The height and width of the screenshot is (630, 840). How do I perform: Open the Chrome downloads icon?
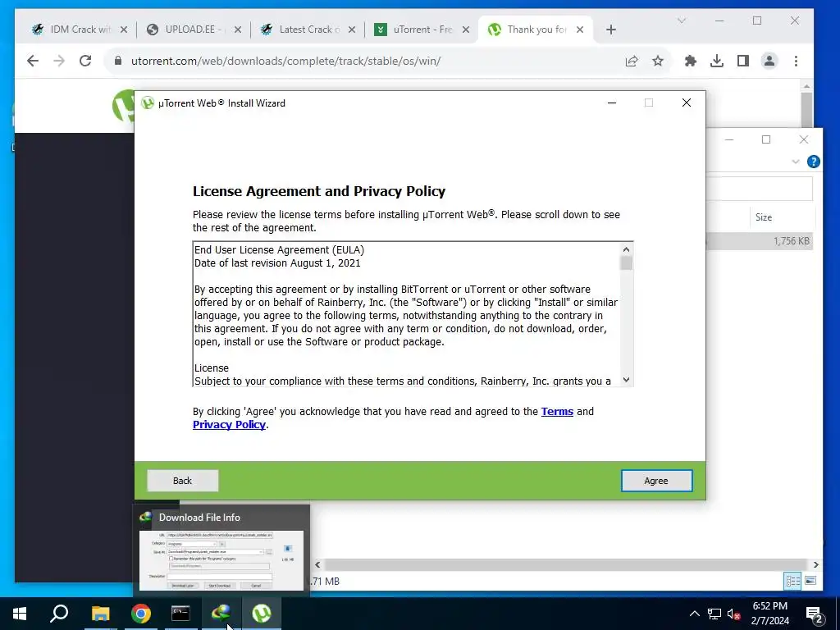click(717, 61)
